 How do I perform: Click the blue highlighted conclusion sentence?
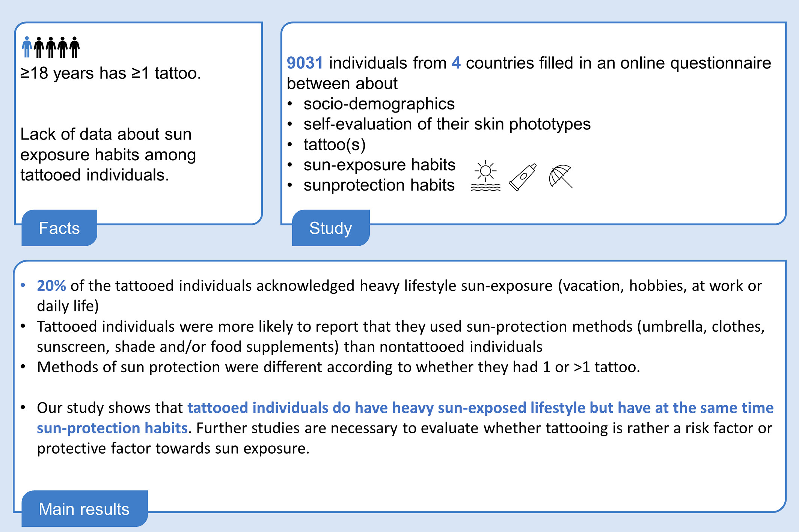pyautogui.click(x=480, y=408)
